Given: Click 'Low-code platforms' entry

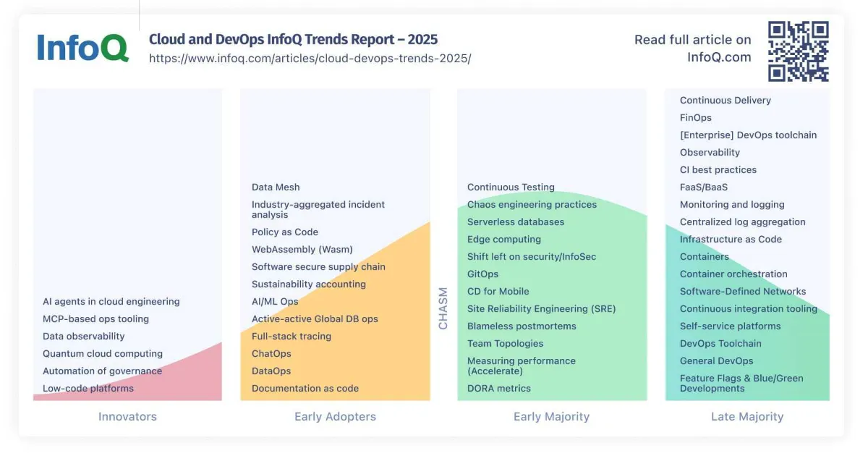Looking at the screenshot, I should pos(88,389).
